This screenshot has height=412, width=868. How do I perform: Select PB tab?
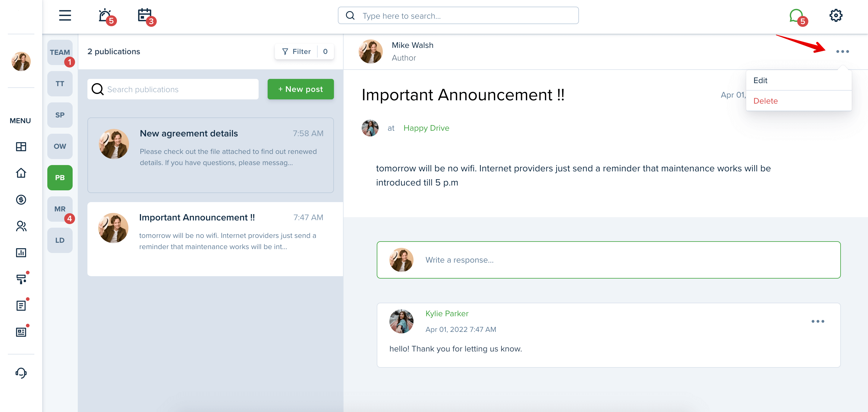tap(60, 177)
